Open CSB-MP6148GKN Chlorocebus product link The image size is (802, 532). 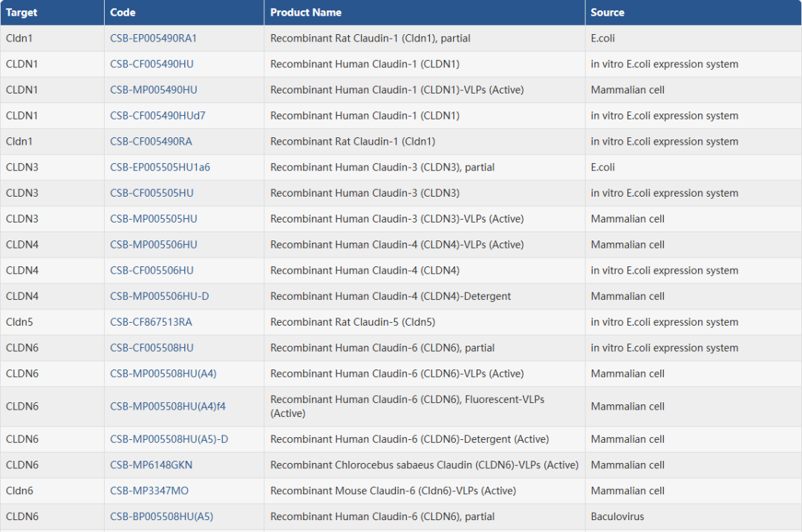coord(151,465)
